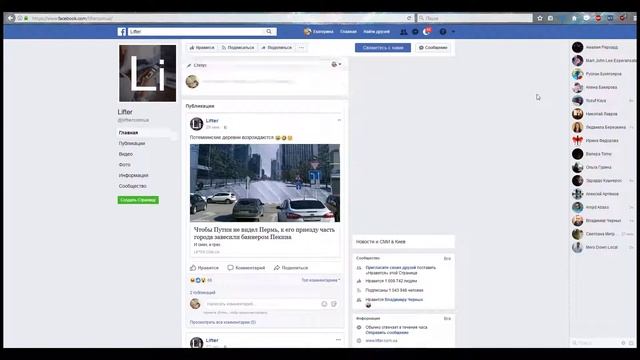Open the www.lifter.com.ua website link

click(381, 340)
